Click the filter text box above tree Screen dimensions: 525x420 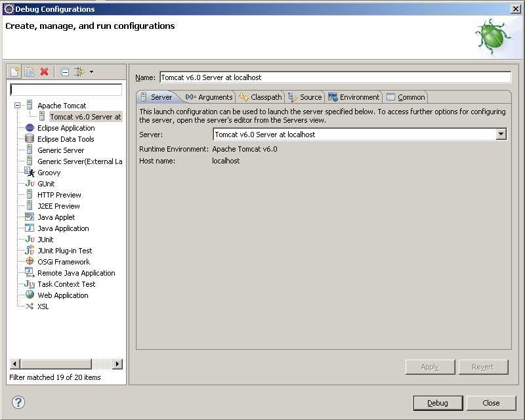click(66, 90)
